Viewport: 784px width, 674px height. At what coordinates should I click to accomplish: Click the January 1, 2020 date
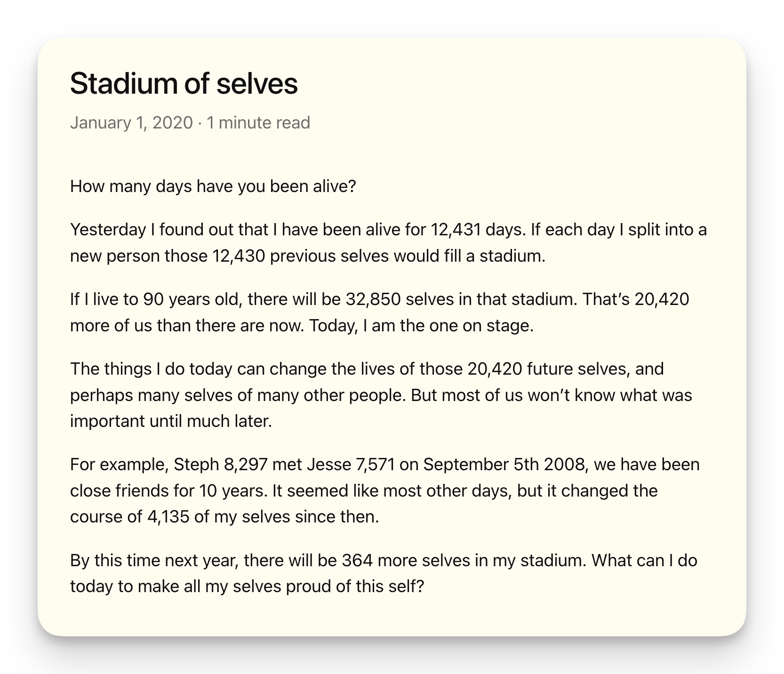131,123
